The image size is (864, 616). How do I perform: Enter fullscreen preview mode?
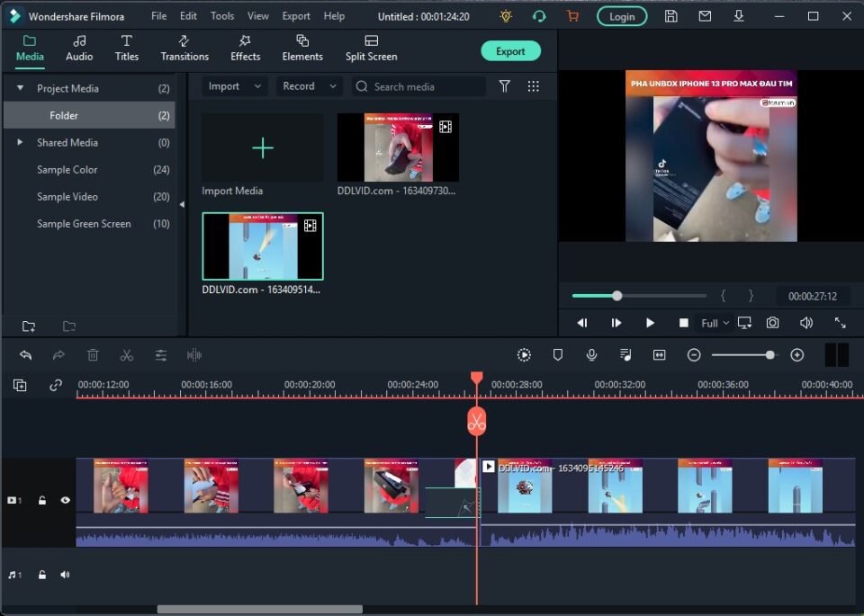click(x=841, y=322)
